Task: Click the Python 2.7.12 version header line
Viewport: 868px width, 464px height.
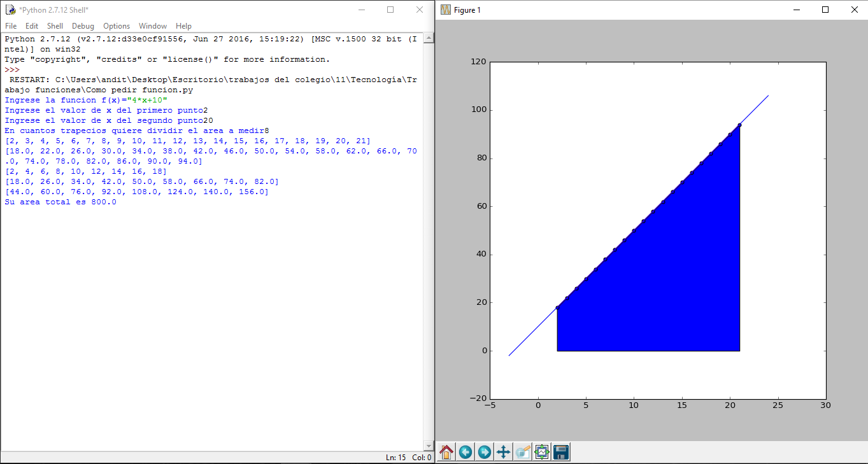Action: [211, 44]
